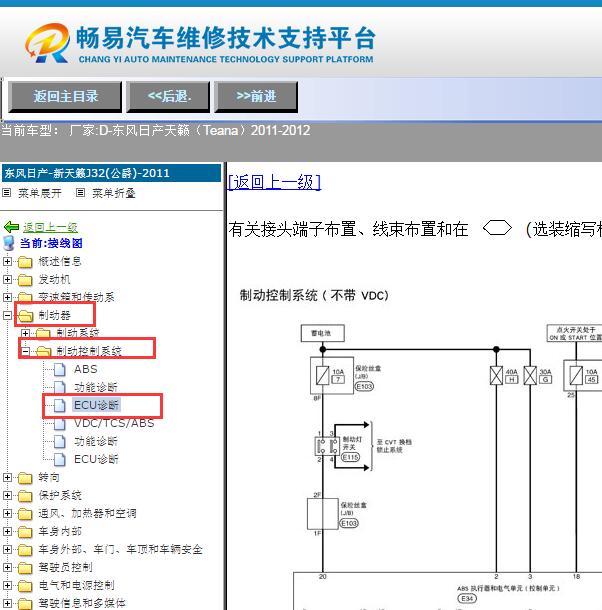Click the 制动控制系统 folder icon
This screenshot has height=610, width=602.
(43, 352)
